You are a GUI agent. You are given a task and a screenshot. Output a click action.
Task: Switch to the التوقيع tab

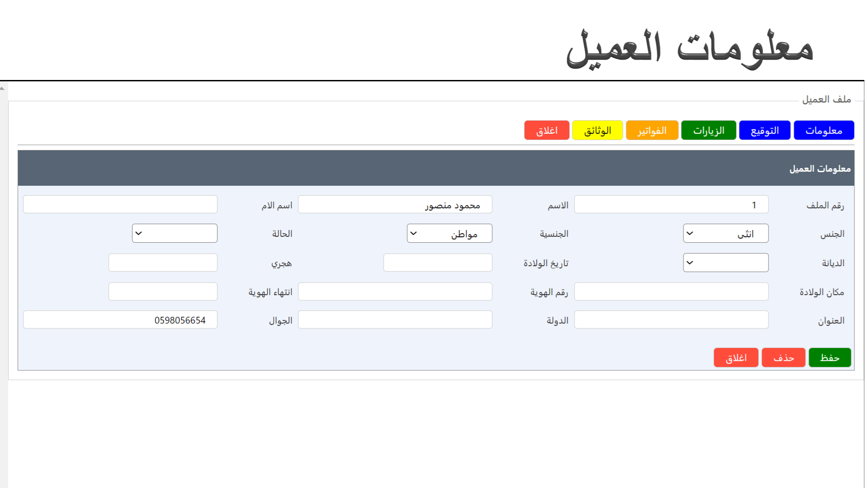coord(764,131)
